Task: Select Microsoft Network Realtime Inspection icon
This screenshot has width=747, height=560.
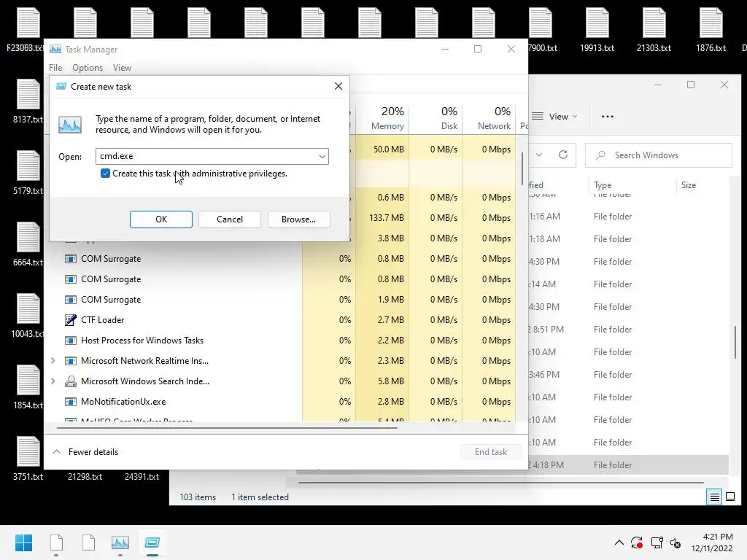Action: point(71,361)
